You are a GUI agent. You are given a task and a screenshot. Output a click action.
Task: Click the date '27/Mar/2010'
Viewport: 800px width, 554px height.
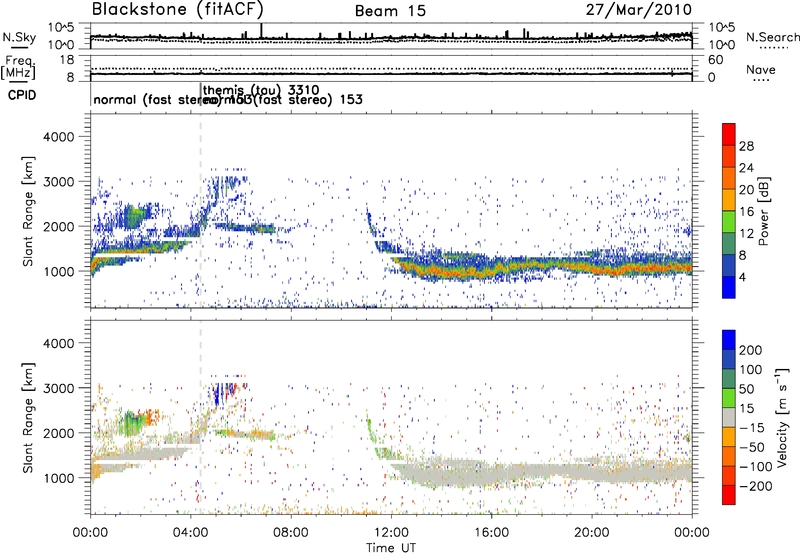639,10
